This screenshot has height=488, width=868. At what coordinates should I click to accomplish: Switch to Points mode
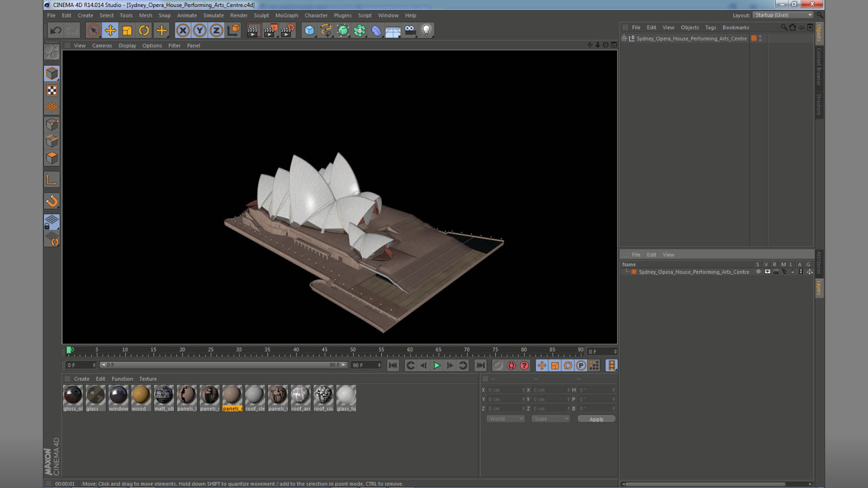click(52, 125)
